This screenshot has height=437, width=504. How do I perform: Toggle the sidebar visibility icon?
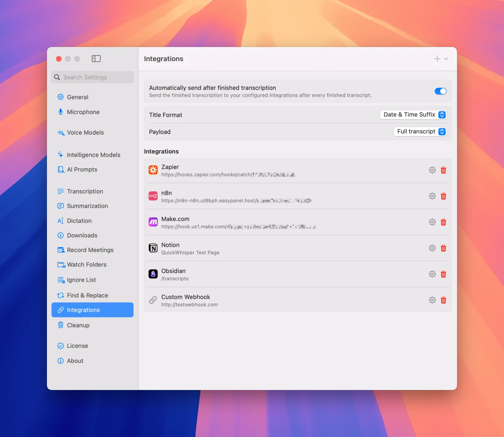click(96, 59)
